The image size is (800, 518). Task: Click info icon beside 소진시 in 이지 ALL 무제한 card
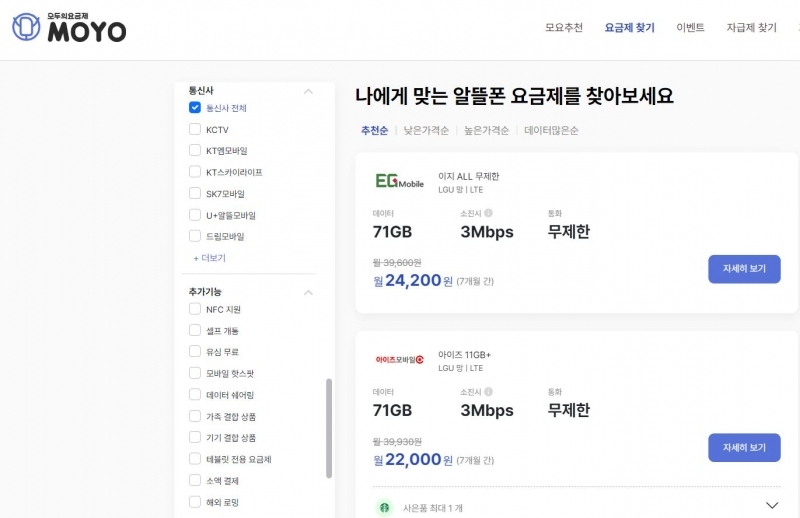(x=488, y=213)
